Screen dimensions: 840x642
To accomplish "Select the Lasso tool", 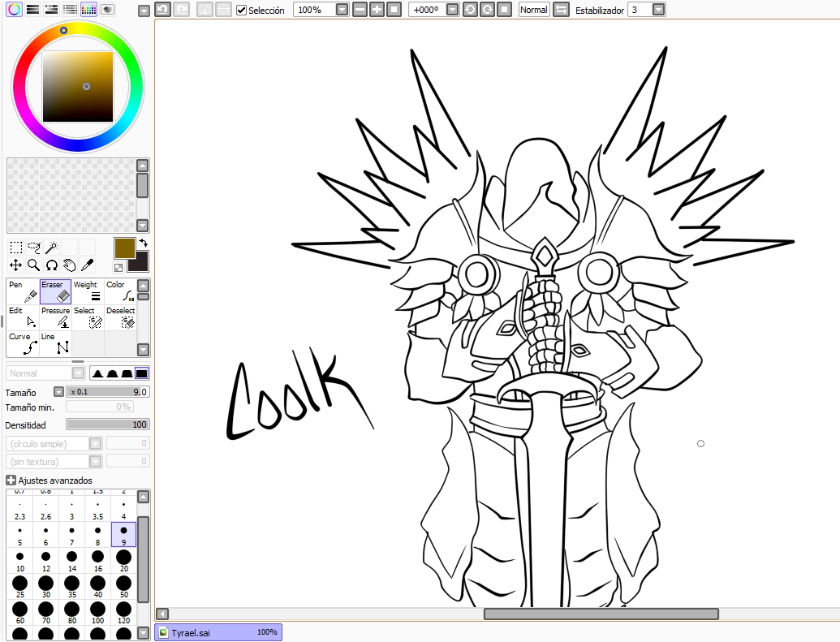I will pyautogui.click(x=34, y=247).
